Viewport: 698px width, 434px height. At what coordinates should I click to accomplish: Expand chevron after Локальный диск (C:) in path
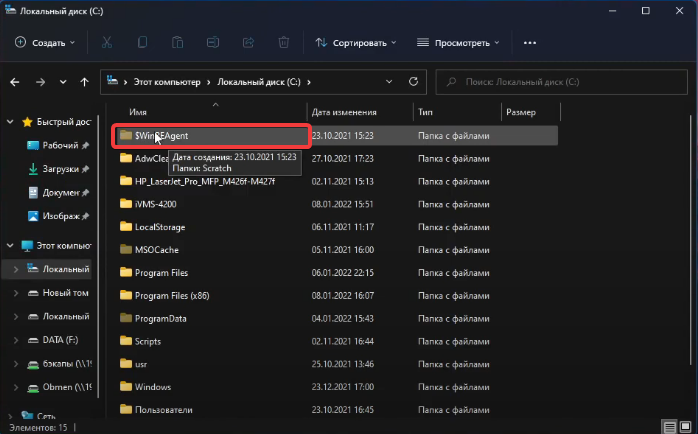(308, 82)
